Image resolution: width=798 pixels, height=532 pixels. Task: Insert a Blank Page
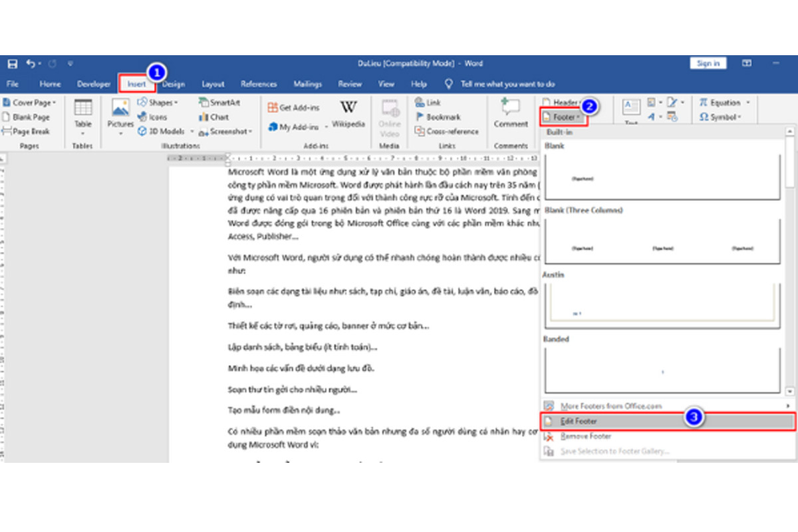coord(26,117)
